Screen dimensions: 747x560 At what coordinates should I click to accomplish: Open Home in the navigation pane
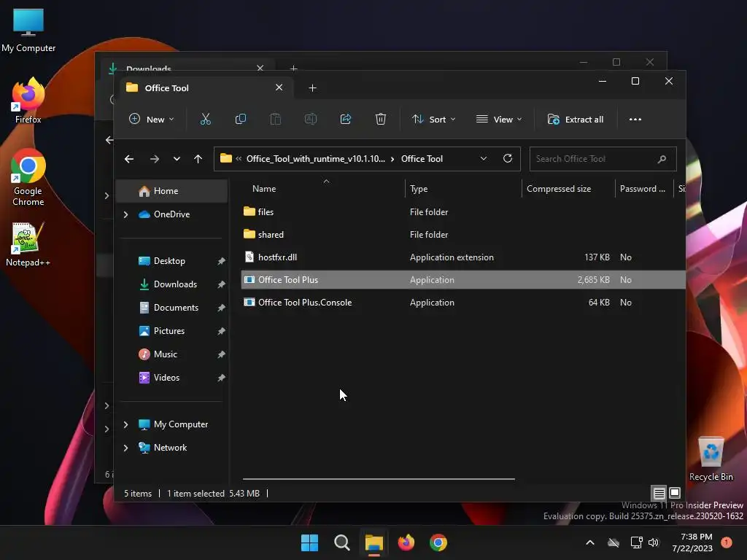click(x=172, y=191)
